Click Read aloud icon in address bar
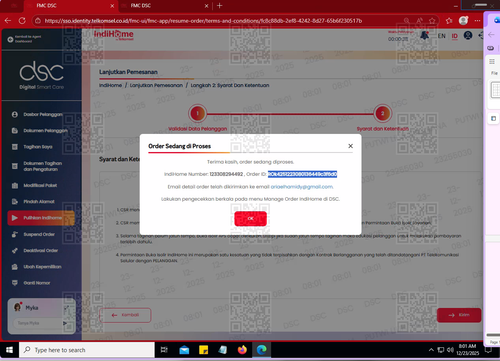 (419, 21)
